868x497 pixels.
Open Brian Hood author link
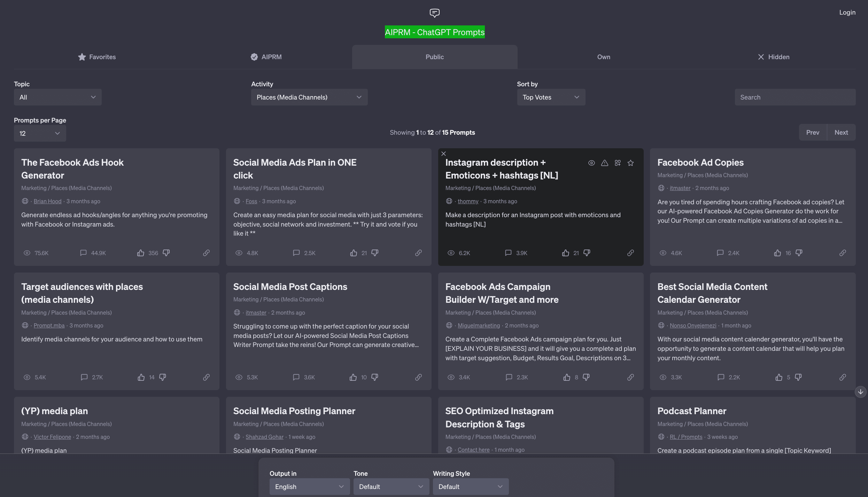[47, 201]
